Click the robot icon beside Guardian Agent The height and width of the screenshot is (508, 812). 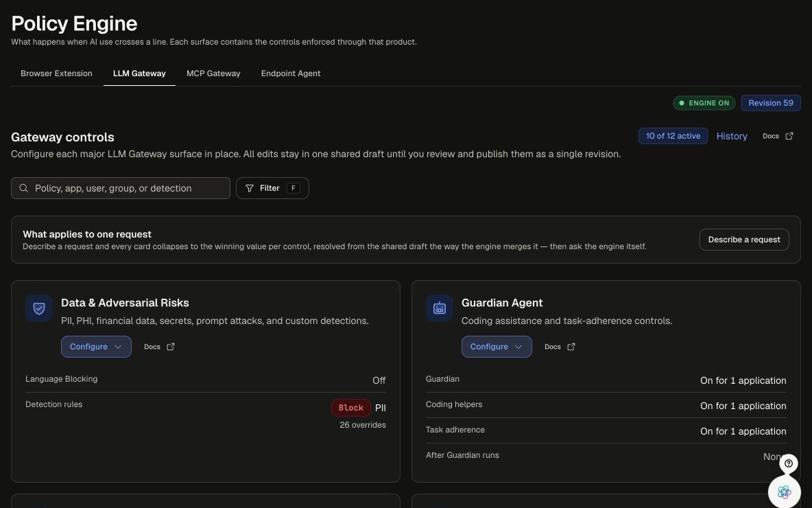[x=439, y=308]
